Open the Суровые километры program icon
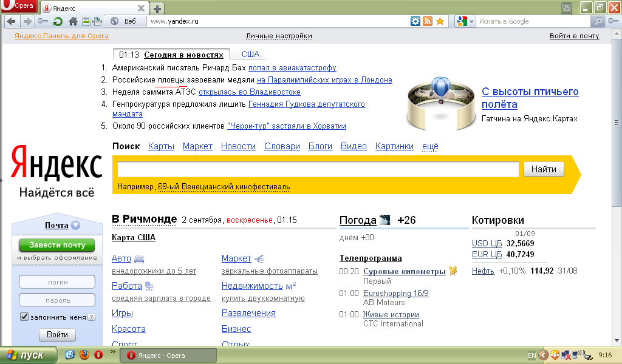This screenshot has width=622, height=364. [x=453, y=271]
